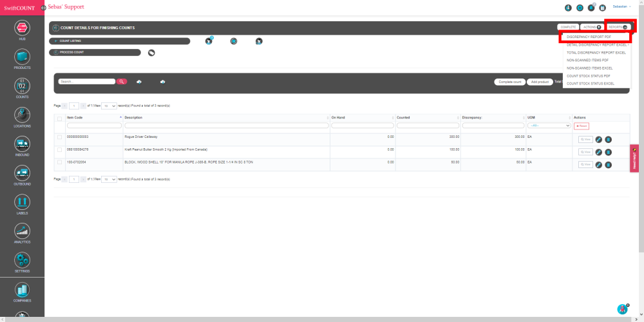This screenshot has height=322, width=644.
Task: Reset the table filters
Action: (581, 126)
